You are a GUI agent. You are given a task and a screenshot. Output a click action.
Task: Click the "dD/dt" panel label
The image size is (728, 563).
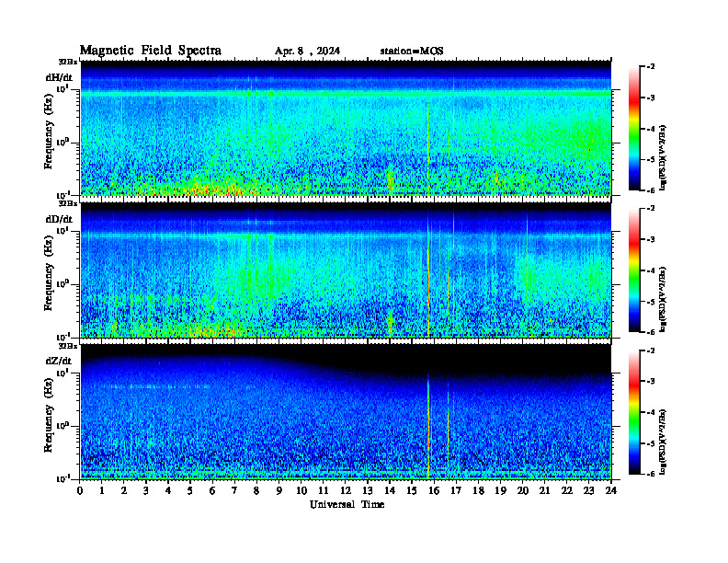coord(59,219)
